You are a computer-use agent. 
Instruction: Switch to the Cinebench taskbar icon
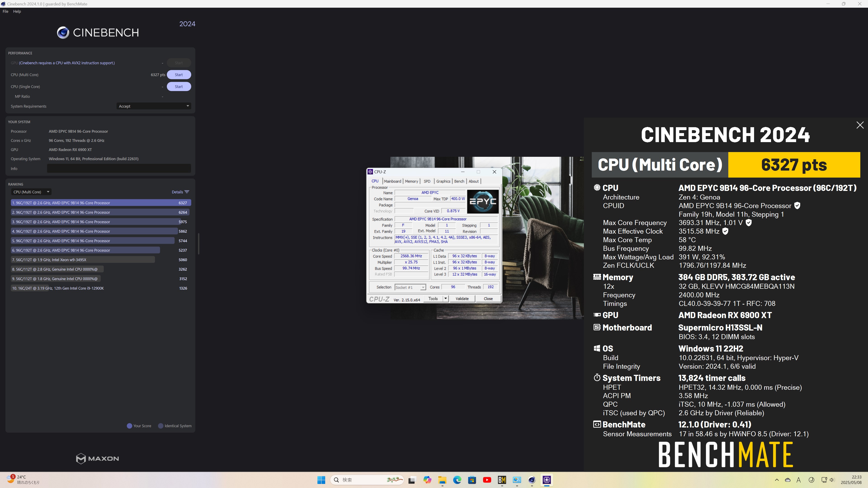click(x=532, y=480)
